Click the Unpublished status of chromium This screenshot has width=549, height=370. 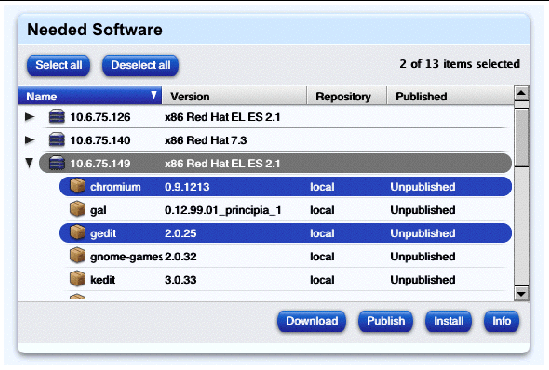(x=423, y=187)
